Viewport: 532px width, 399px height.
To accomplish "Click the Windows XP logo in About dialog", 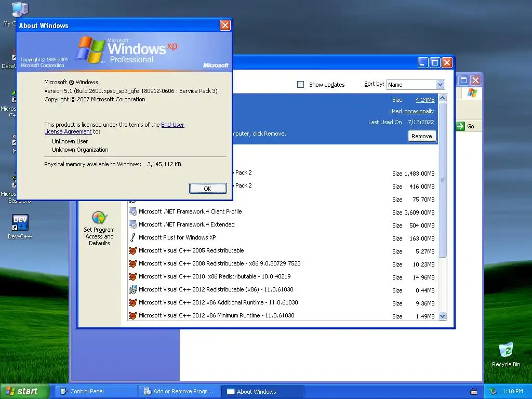I will click(x=126, y=50).
